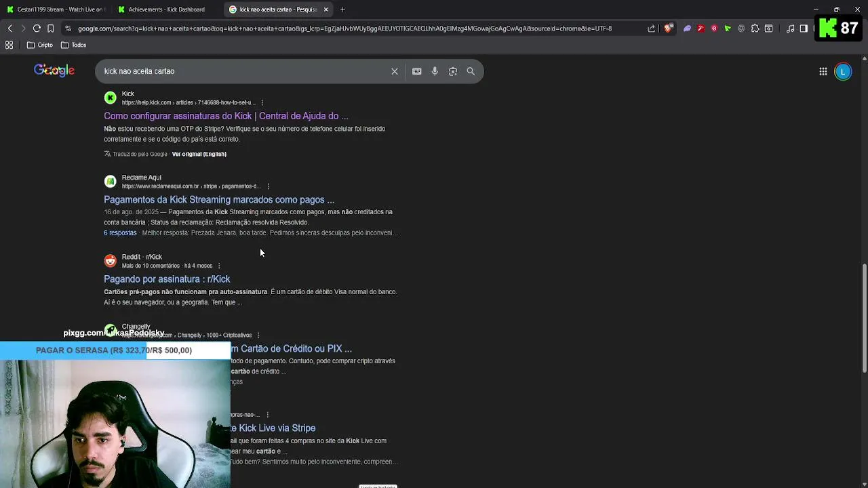Open the 6 respostas link
This screenshot has width=868, height=488.
pos(120,232)
